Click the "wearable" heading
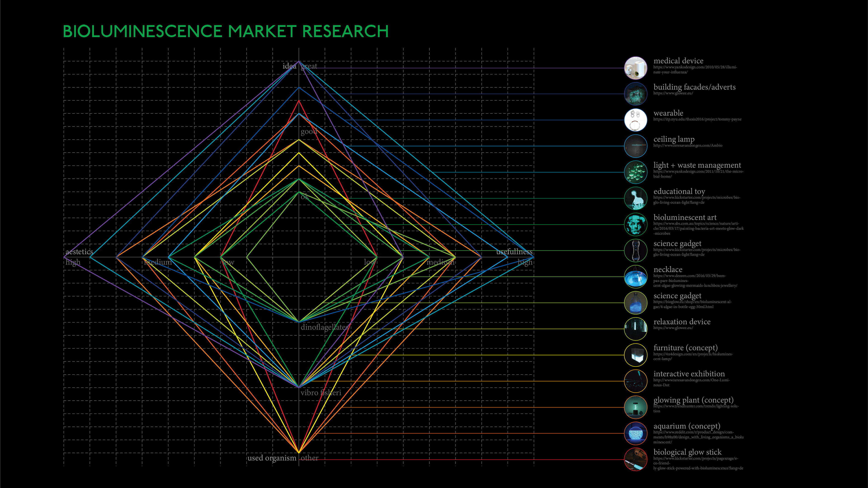868x488 pixels. click(x=668, y=113)
